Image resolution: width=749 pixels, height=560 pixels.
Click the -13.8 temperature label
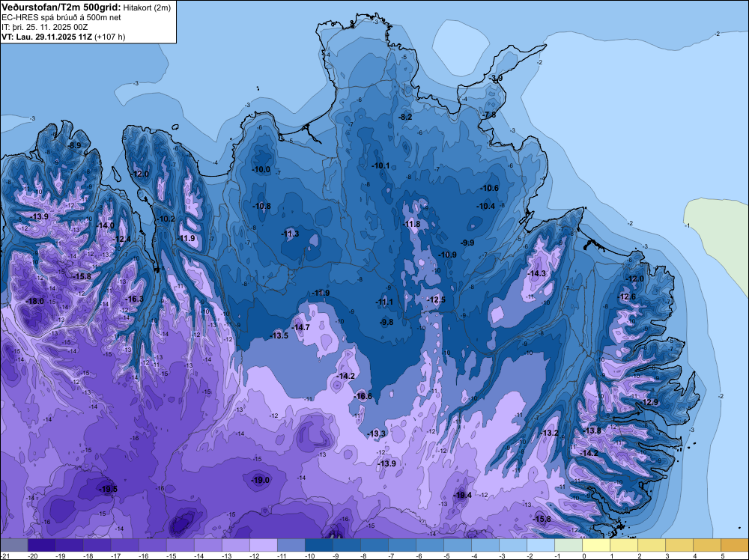tap(592, 430)
